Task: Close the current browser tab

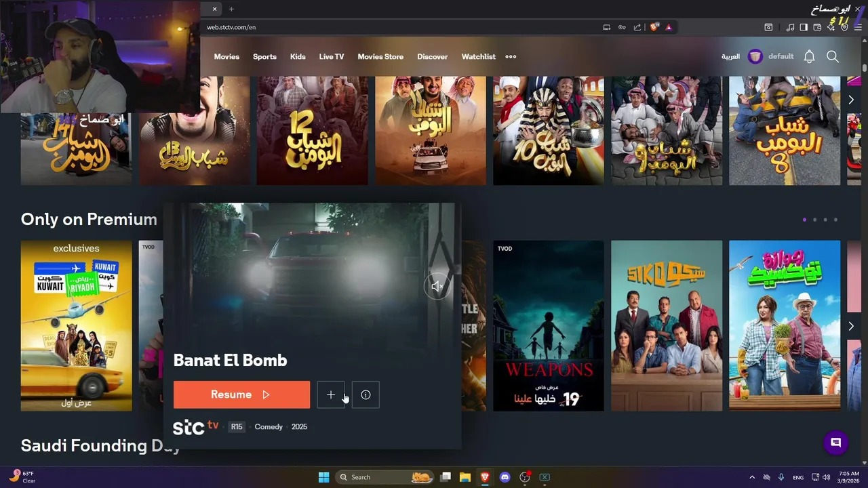Action: (x=214, y=9)
